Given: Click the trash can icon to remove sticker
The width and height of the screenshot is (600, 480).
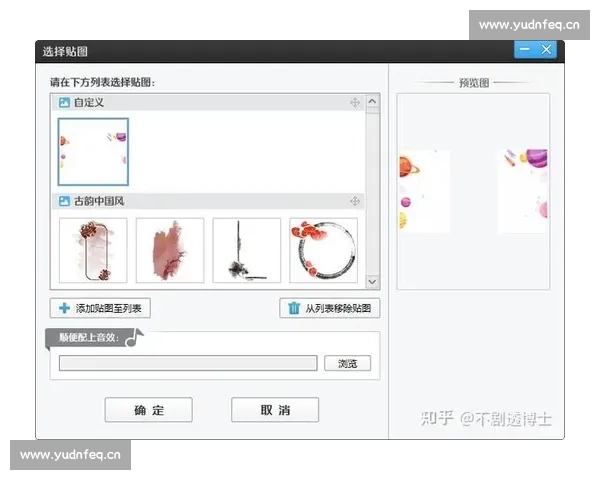Looking at the screenshot, I should pos(294,308).
